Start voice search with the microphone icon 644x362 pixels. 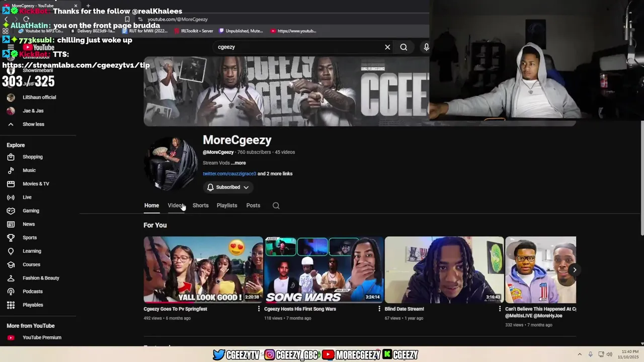[x=426, y=47]
